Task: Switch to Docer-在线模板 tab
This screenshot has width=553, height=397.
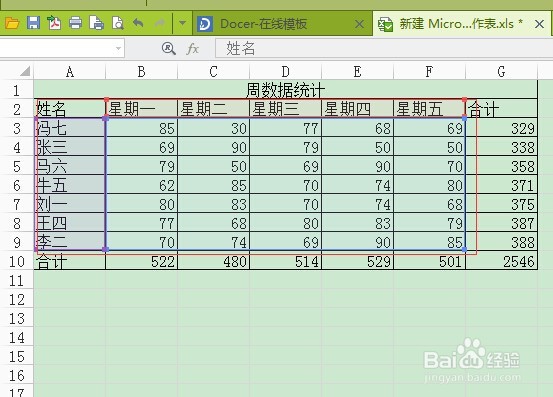Action: (282, 24)
